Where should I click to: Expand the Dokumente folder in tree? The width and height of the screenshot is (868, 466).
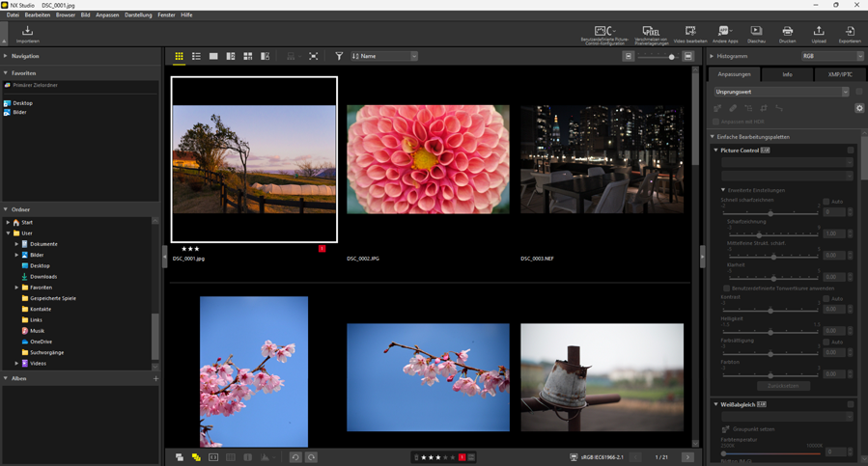click(x=16, y=244)
